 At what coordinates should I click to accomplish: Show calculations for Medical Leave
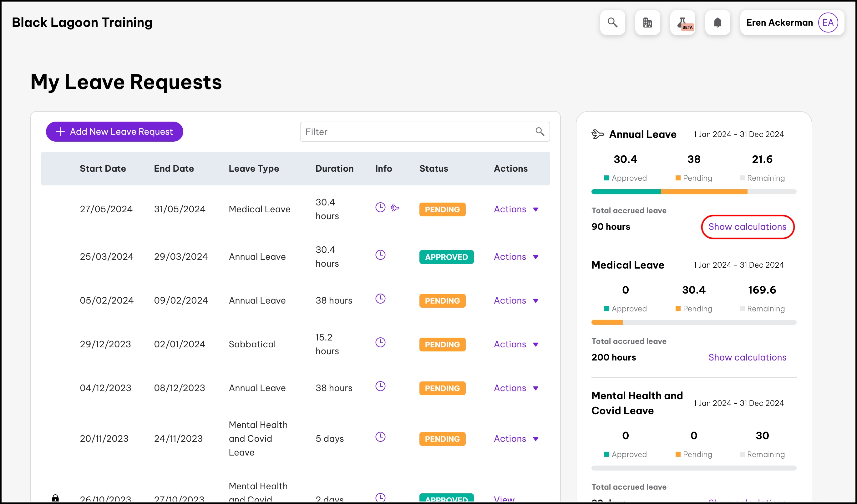click(x=747, y=357)
